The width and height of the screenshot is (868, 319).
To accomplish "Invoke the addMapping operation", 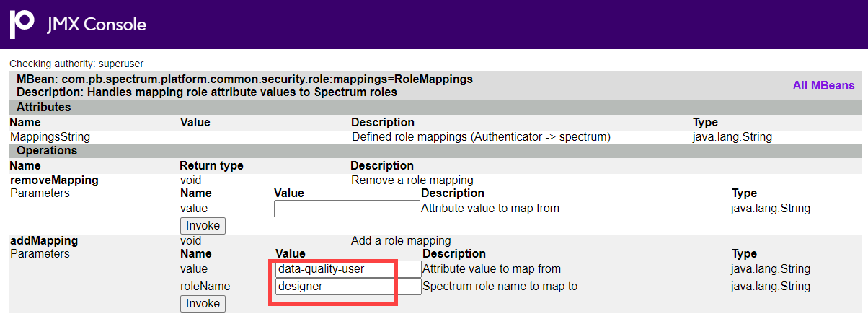I will pyautogui.click(x=203, y=303).
